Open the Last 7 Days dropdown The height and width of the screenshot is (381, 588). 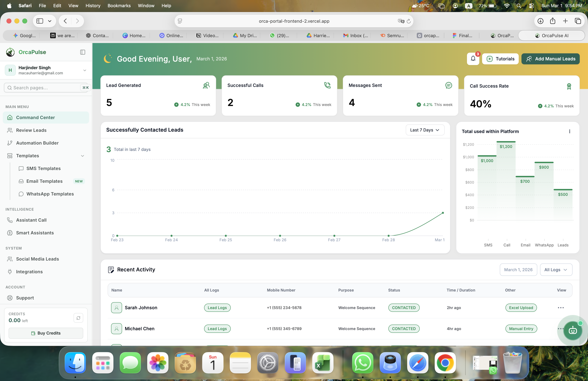coord(425,130)
